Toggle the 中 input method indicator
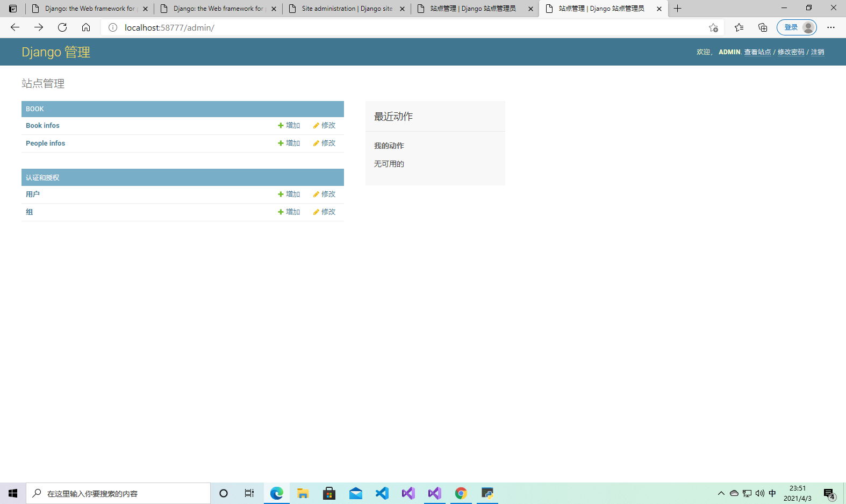 773,493
